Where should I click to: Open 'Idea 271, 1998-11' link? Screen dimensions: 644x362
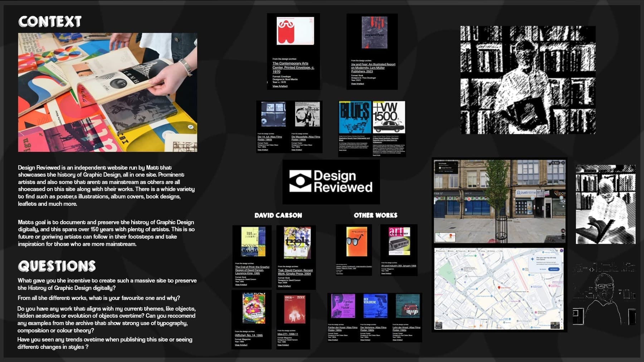click(287, 334)
